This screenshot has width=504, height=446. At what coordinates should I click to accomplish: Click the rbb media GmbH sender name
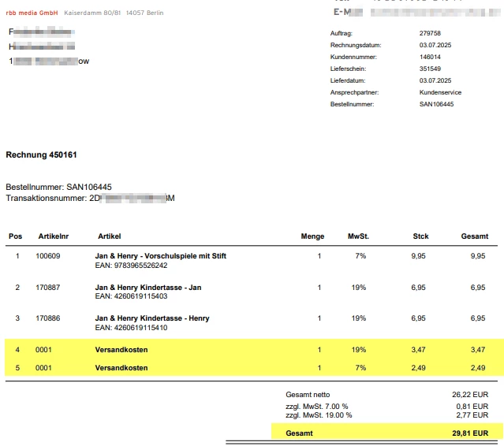pyautogui.click(x=32, y=13)
